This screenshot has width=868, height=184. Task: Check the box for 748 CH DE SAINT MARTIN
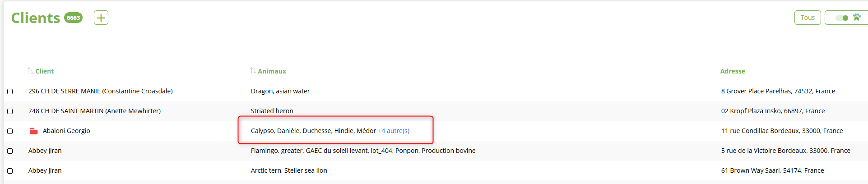click(10, 111)
